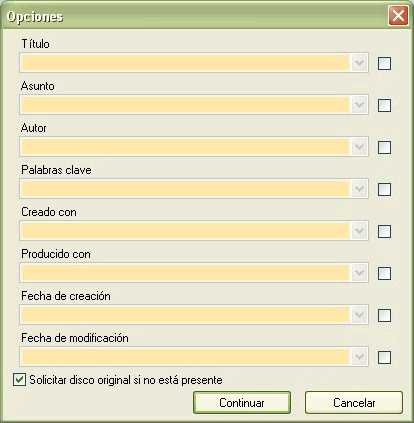414x423 pixels.
Task: Check the box beside the Autor field
Action: click(x=384, y=147)
